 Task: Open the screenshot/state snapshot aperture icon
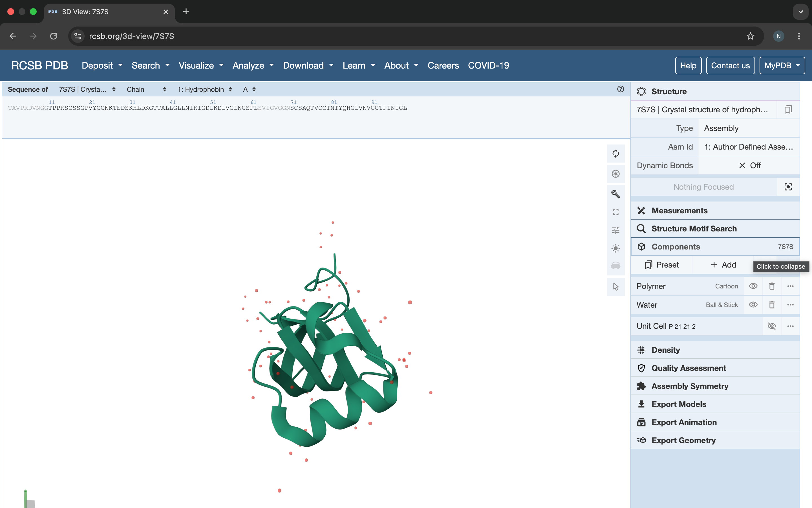[x=615, y=174]
